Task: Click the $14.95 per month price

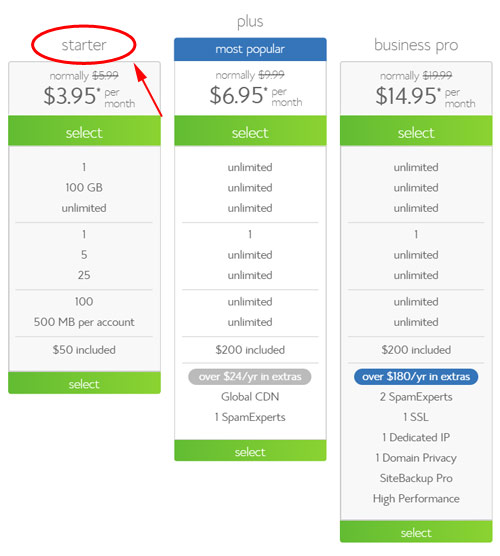Action: [x=426, y=96]
